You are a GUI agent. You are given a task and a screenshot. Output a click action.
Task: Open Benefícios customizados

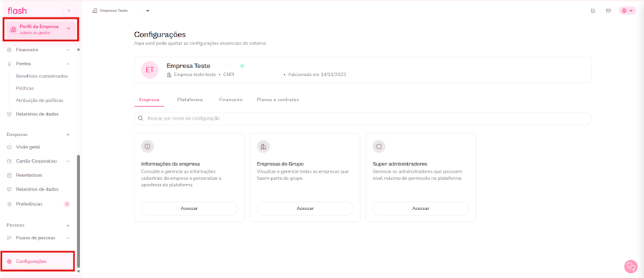[42, 76]
